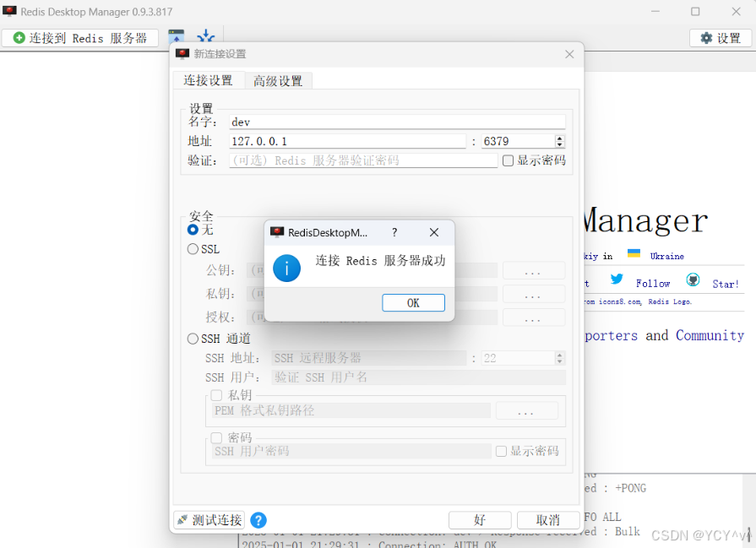Open the Community link
Viewport: 756px width, 548px height.
pyautogui.click(x=710, y=335)
